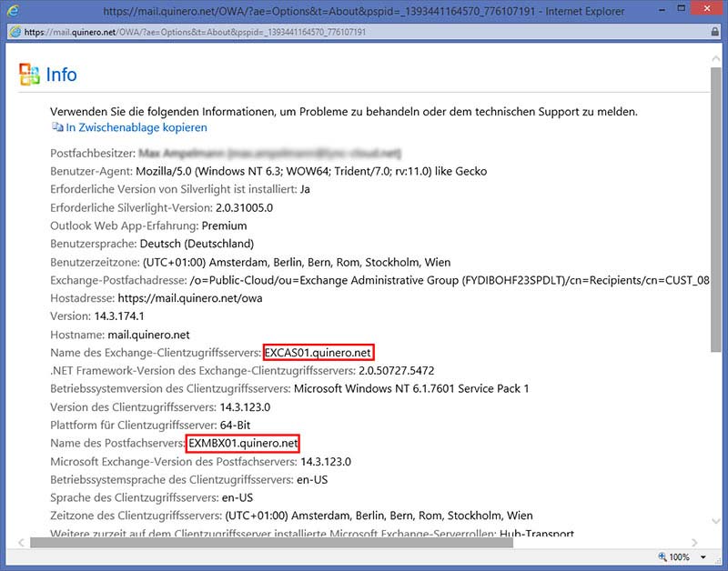Click the highlighted EXMBX01.quinero.net mailbox server name
Image resolution: width=728 pixels, height=571 pixels.
point(243,443)
